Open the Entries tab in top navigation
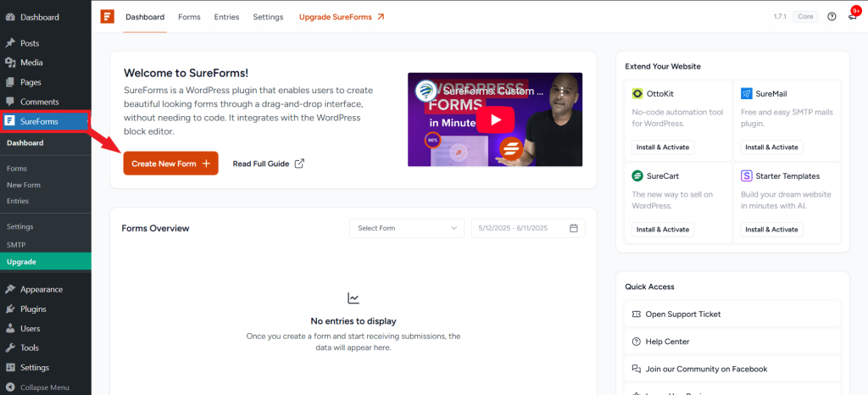 pyautogui.click(x=227, y=17)
